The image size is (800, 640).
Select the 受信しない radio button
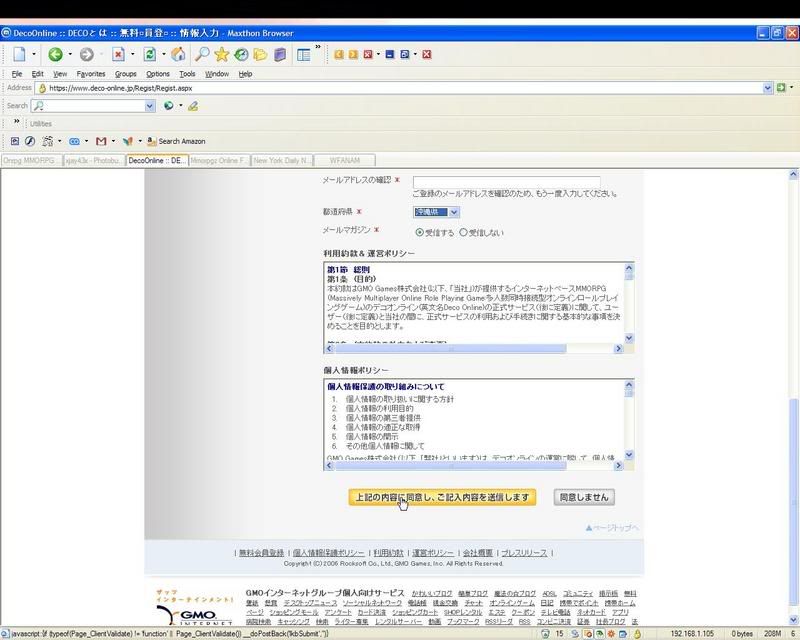463,231
